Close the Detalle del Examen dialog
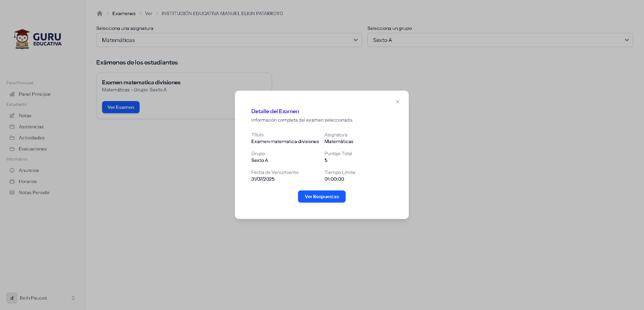 (397, 102)
